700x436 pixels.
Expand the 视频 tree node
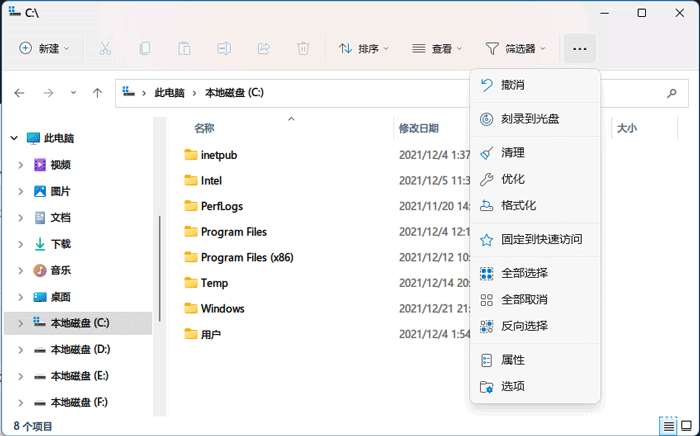pyautogui.click(x=21, y=165)
